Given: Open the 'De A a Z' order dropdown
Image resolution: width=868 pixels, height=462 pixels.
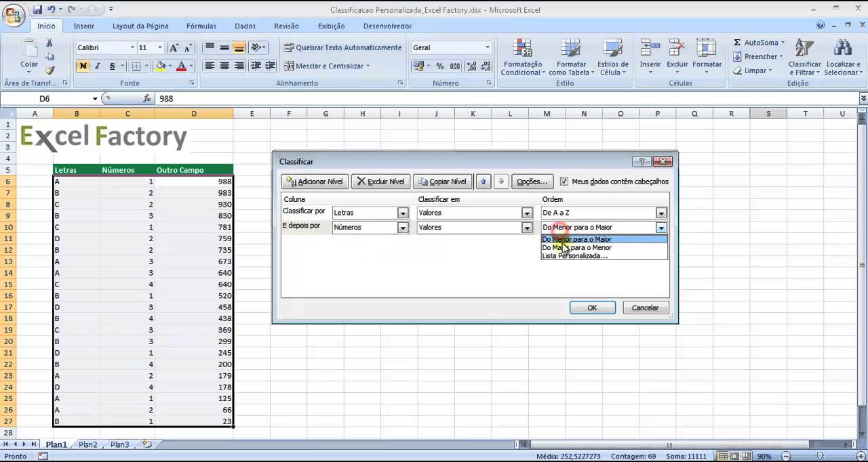Looking at the screenshot, I should pos(661,213).
